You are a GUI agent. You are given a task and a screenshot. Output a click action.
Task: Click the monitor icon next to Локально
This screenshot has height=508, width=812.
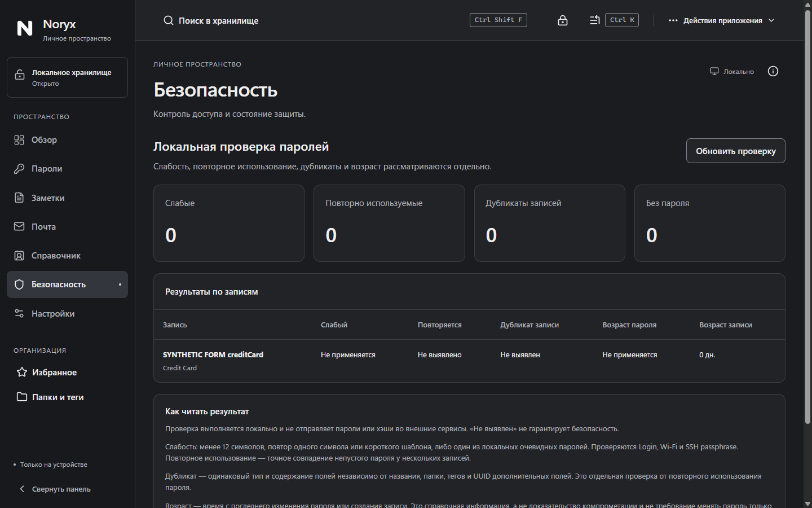coord(714,71)
